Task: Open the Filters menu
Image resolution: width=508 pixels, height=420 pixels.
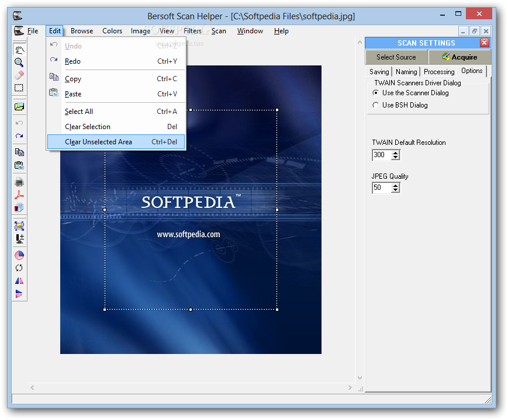Action: tap(192, 31)
